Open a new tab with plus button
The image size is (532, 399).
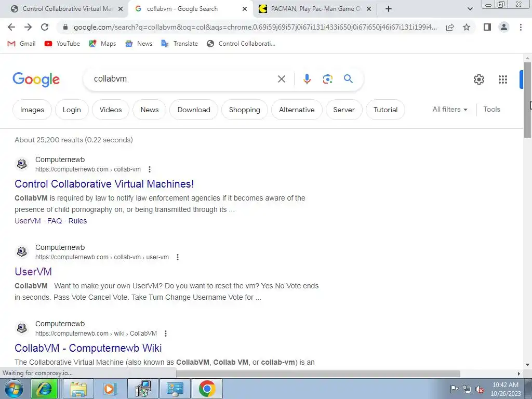pos(389,9)
